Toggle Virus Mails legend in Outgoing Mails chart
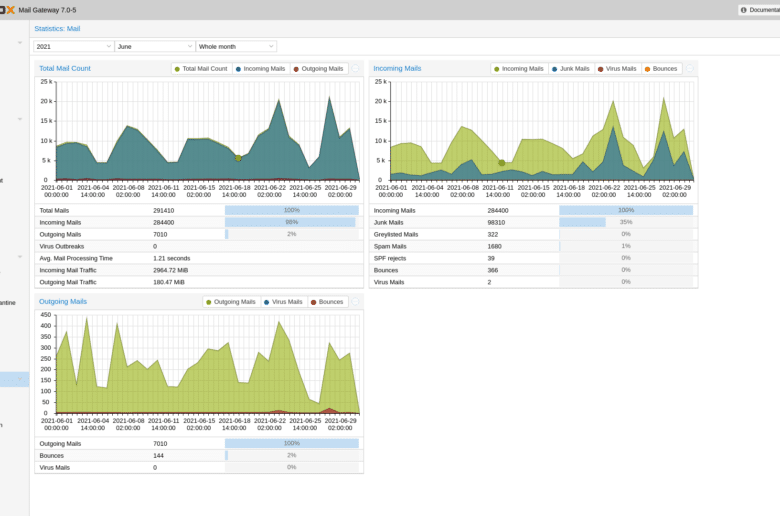The width and height of the screenshot is (780, 516). 283,302
